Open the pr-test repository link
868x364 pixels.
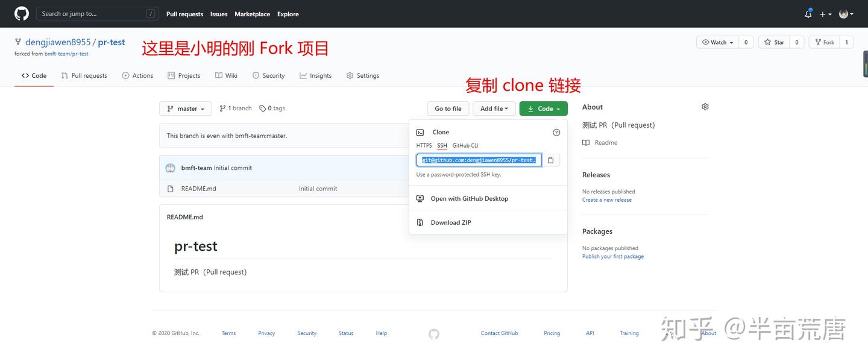(112, 42)
